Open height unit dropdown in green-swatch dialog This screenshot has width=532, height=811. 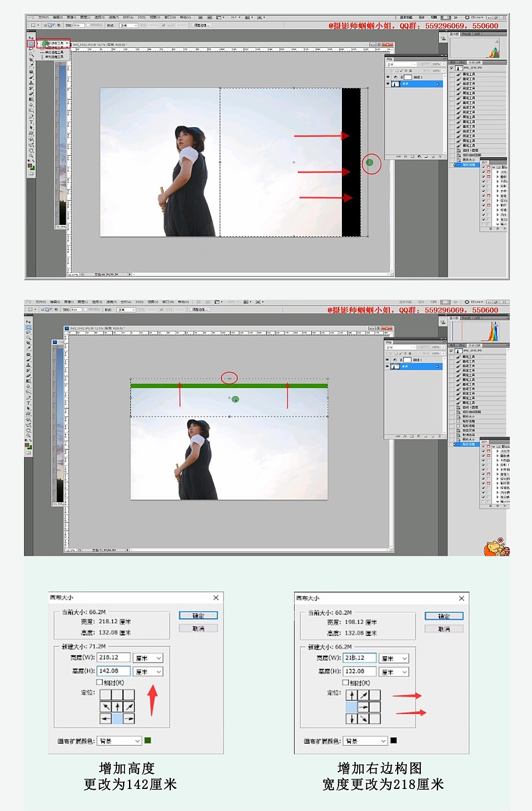tap(148, 671)
